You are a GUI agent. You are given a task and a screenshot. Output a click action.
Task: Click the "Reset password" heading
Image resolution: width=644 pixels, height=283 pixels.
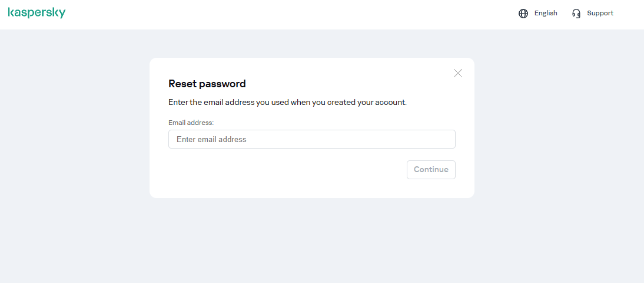point(207,84)
